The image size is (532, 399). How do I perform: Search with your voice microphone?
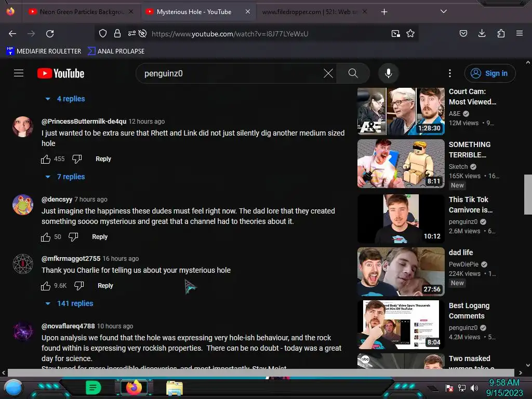coord(389,73)
